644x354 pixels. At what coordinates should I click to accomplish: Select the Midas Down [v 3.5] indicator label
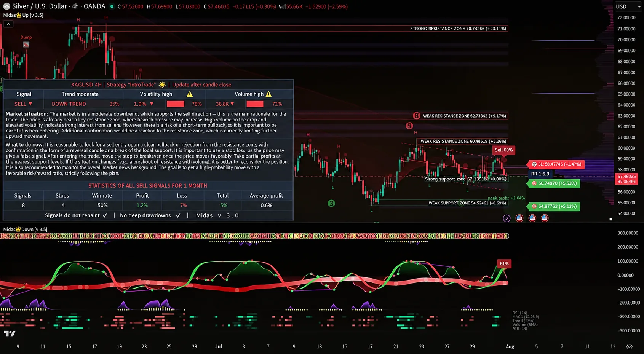(x=25, y=229)
